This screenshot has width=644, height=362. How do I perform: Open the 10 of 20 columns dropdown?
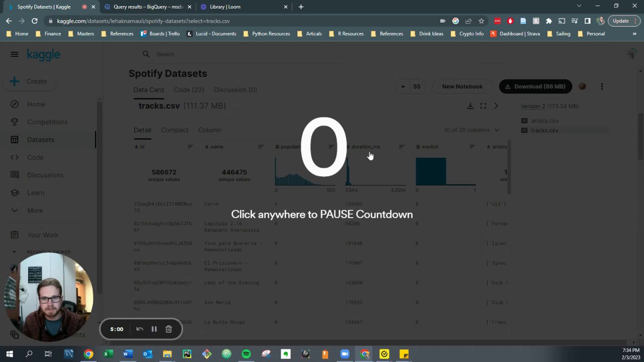pyautogui.click(x=471, y=130)
